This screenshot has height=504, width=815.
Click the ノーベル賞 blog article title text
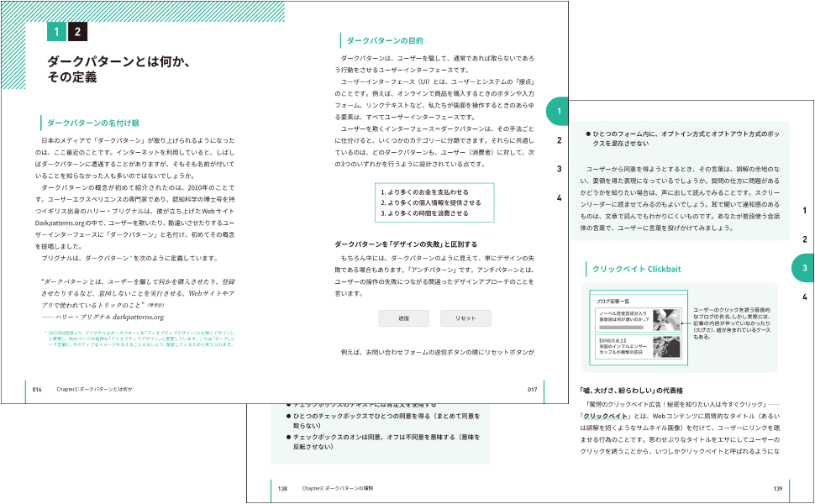(x=623, y=317)
